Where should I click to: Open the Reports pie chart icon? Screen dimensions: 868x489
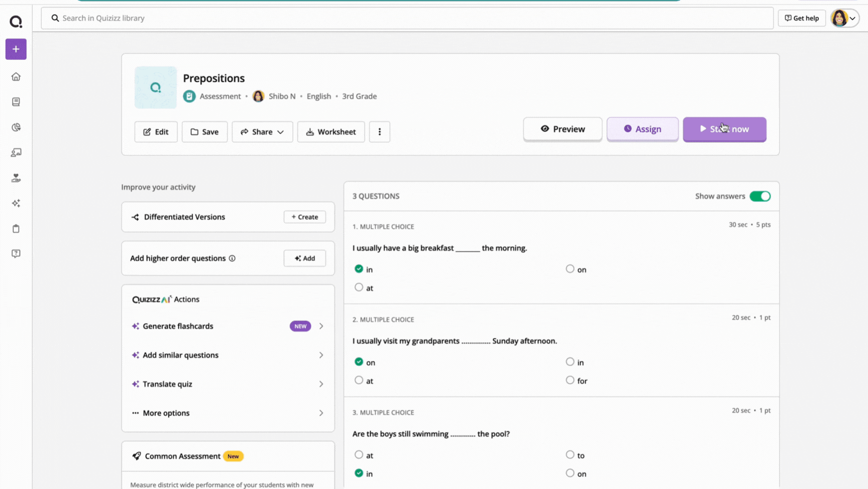coord(16,127)
